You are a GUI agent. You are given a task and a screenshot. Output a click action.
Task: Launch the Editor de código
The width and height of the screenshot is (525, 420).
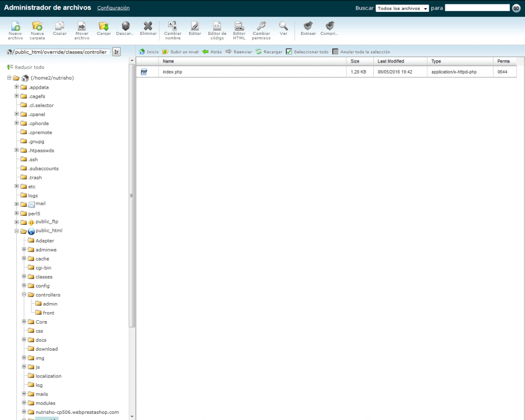[217, 31]
